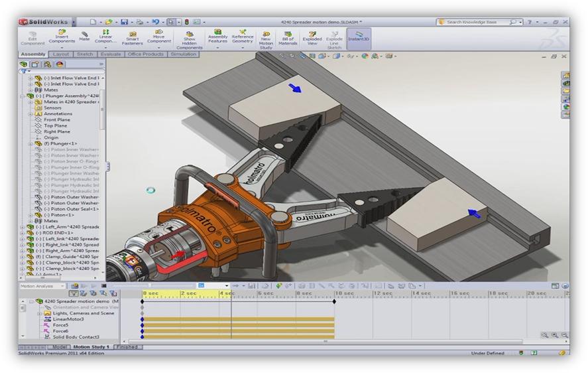The height and width of the screenshot is (373, 588).
Task: Select Solid Body Contact3 in motion tree
Action: click(76, 337)
